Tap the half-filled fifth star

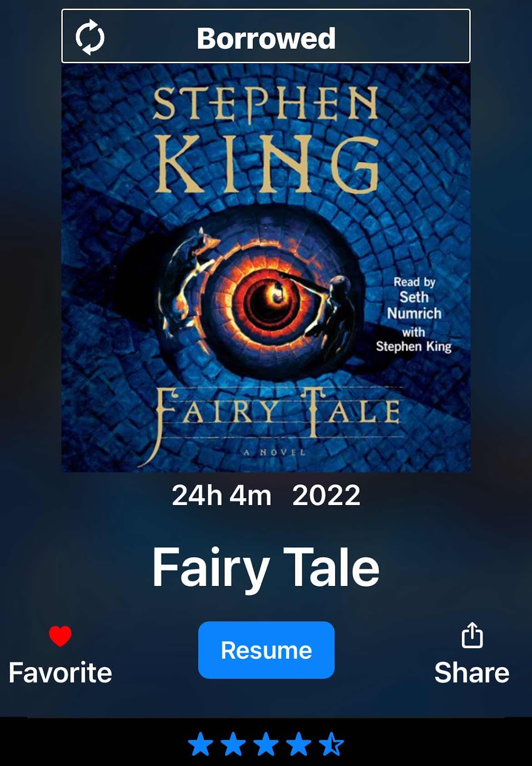(x=331, y=744)
